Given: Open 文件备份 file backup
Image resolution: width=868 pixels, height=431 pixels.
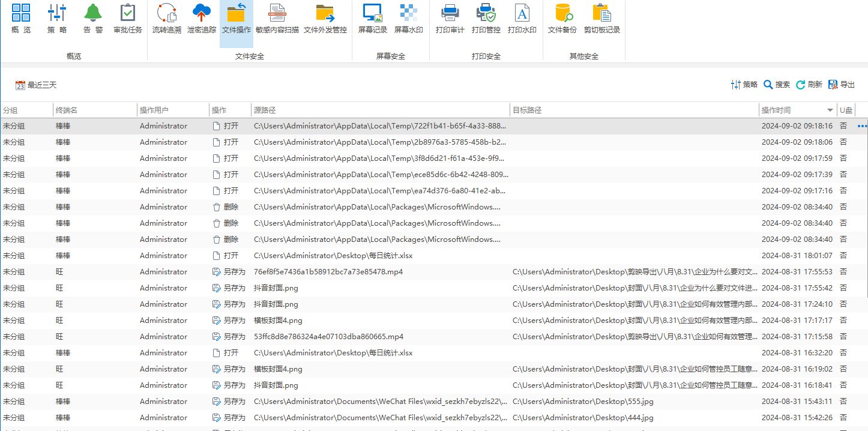Looking at the screenshot, I should [x=562, y=18].
